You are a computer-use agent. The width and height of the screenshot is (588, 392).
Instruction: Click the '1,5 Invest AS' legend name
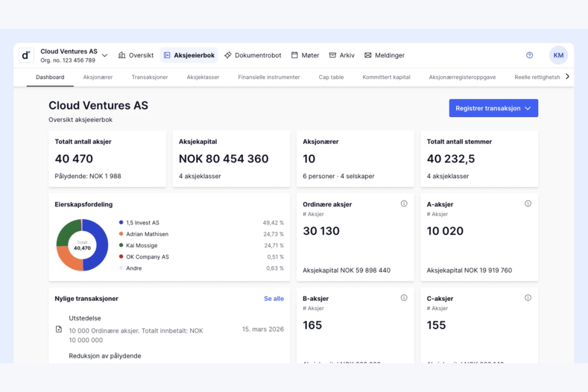point(142,223)
